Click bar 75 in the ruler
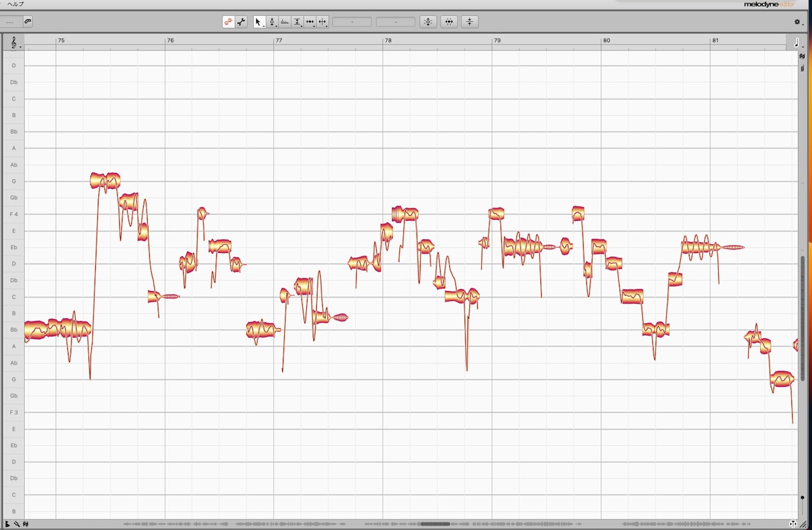Screen dimensions: 812x530 pyautogui.click(x=61, y=41)
